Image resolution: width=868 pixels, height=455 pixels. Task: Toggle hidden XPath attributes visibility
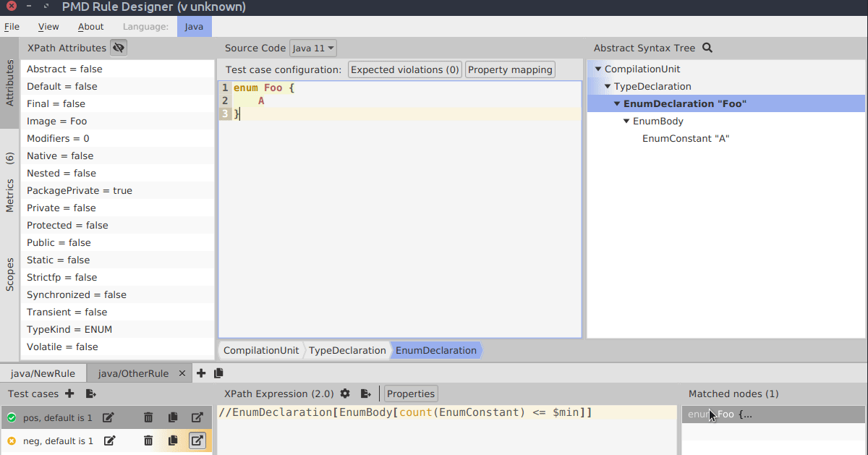click(x=119, y=48)
